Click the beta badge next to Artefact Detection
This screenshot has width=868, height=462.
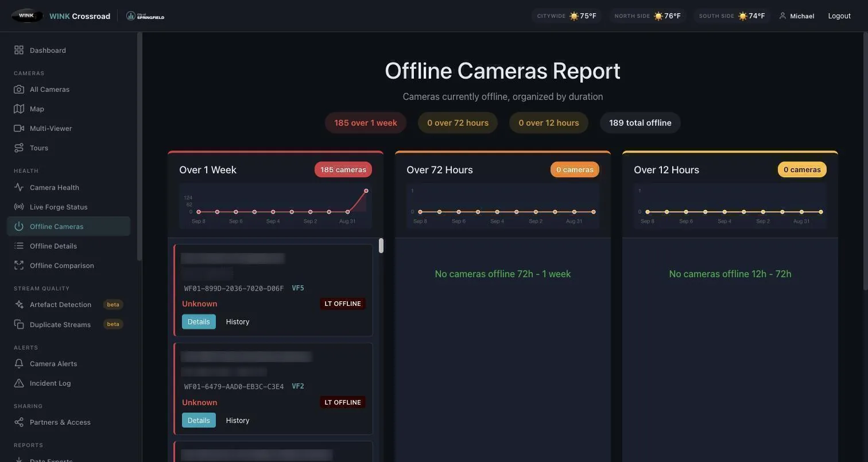click(113, 305)
